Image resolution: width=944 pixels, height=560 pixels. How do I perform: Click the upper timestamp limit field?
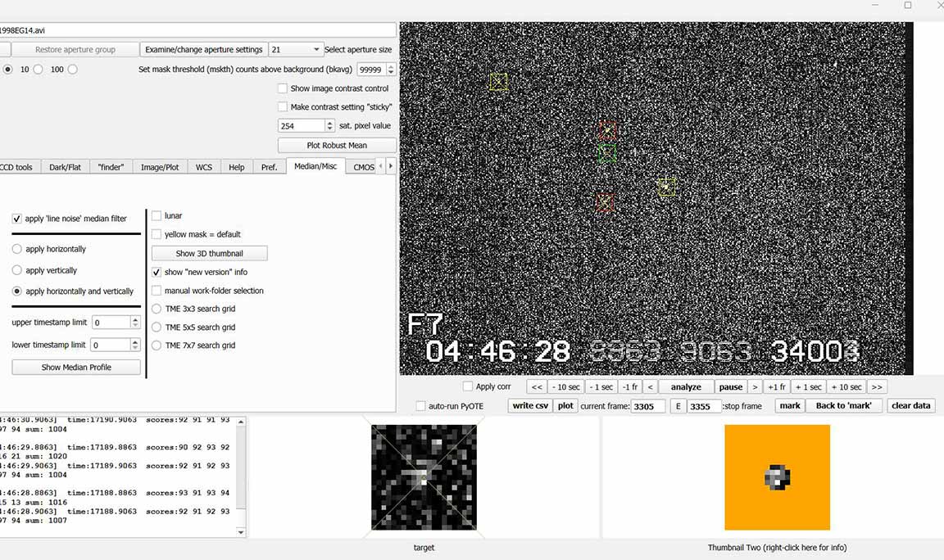[111, 323]
